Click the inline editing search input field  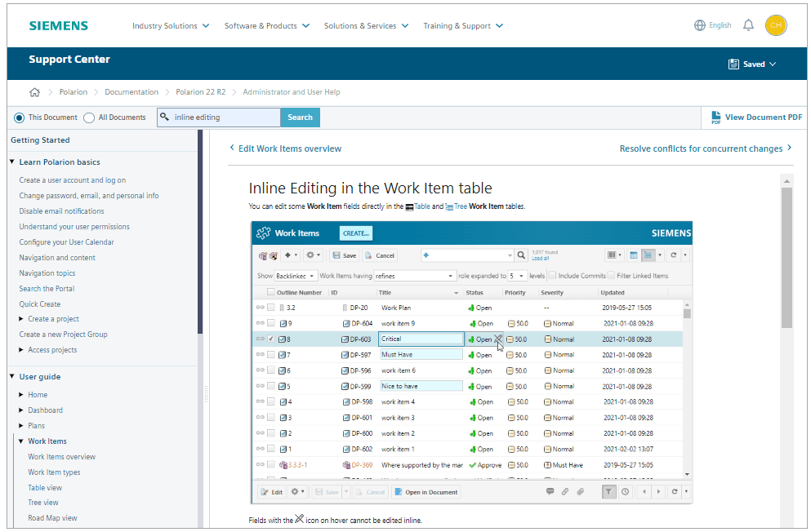225,117
